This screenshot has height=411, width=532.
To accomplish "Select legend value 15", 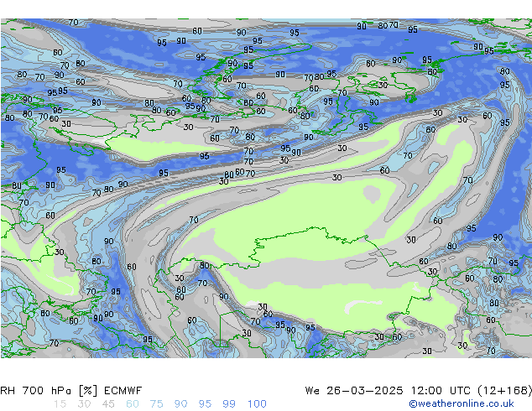I will 60,404.
